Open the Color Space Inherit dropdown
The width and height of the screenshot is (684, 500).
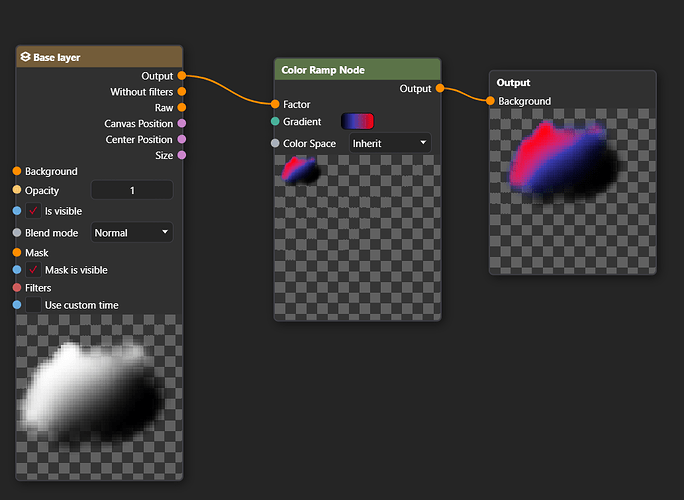(390, 143)
